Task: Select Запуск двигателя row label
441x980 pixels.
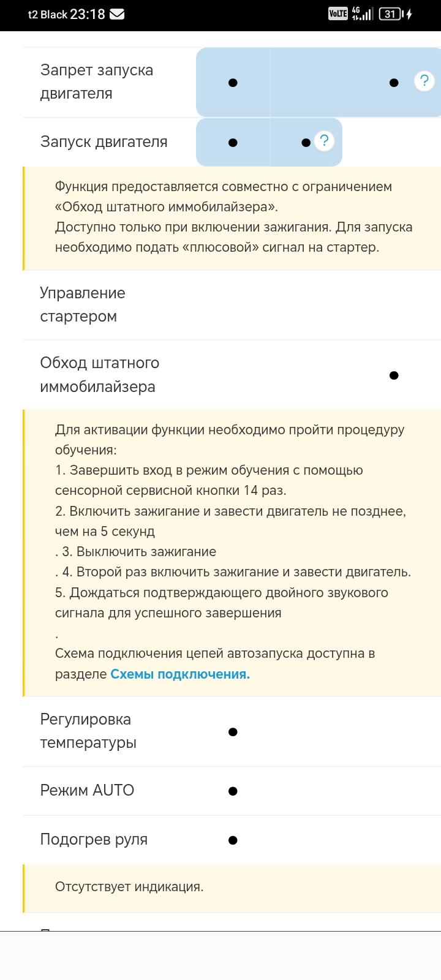Action: (104, 141)
